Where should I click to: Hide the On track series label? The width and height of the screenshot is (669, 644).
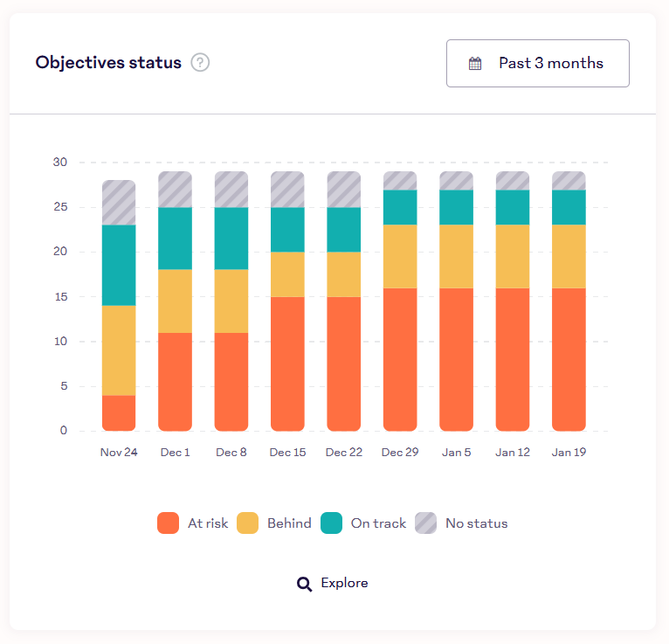click(x=378, y=523)
